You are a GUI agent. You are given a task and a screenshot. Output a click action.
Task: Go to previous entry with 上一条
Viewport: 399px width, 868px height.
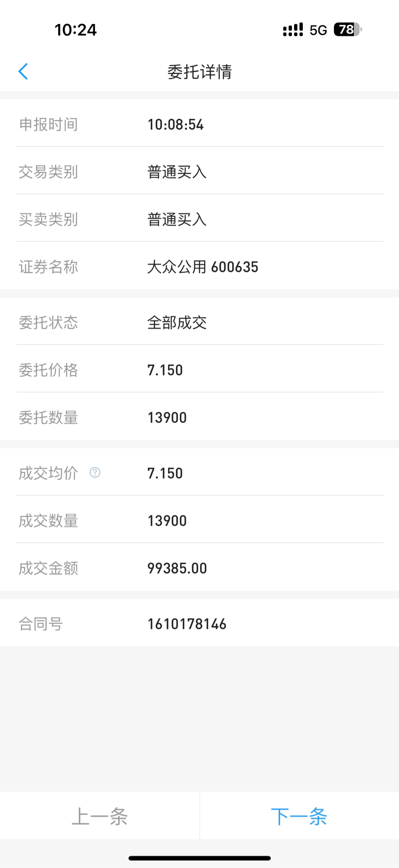pyautogui.click(x=100, y=816)
